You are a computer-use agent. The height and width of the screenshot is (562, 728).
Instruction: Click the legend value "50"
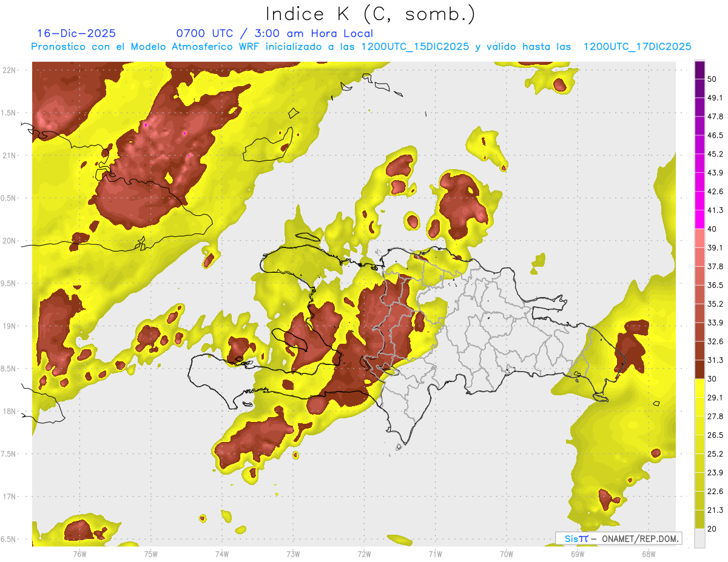tap(712, 79)
